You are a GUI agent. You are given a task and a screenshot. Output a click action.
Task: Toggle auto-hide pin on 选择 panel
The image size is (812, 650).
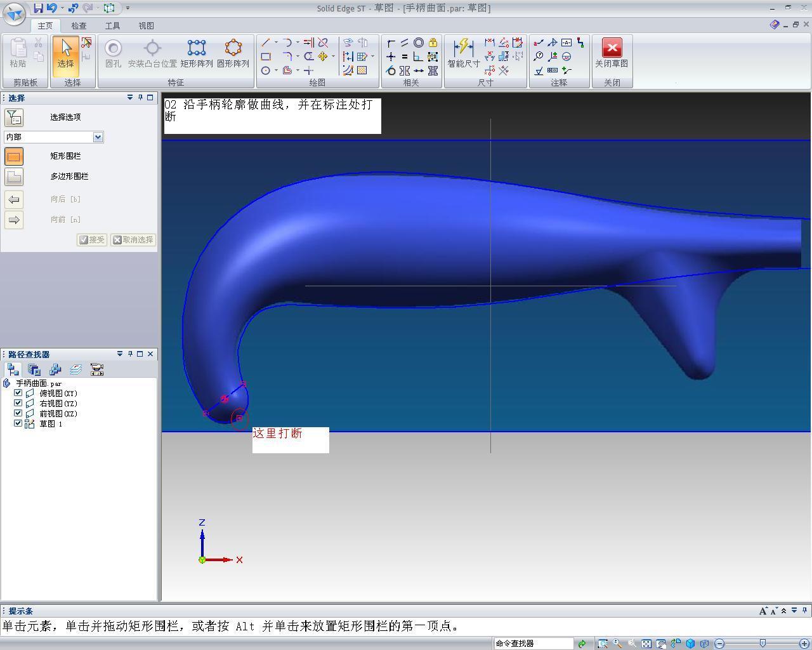click(x=140, y=97)
